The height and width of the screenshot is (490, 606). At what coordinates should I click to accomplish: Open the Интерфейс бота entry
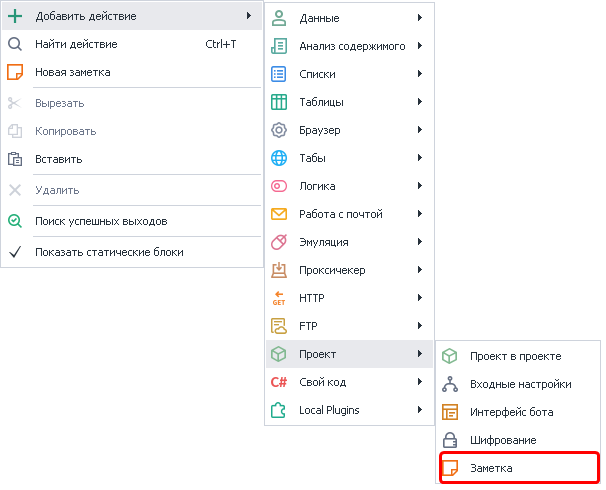[511, 412]
